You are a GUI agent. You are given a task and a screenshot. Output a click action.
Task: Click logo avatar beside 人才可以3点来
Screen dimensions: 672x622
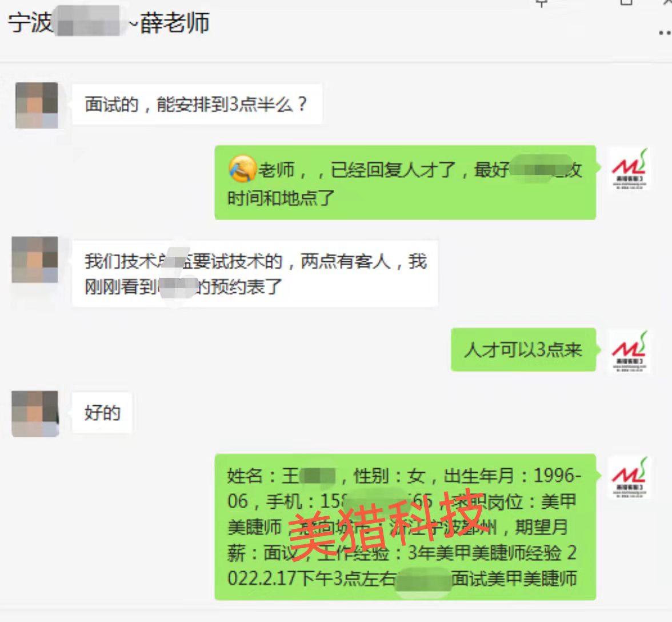point(629,352)
